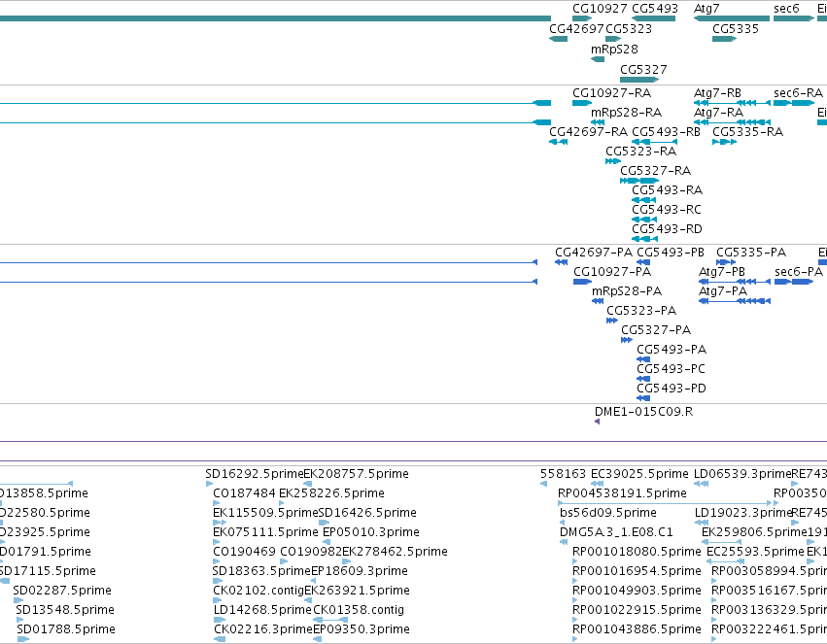Open the SD18363.5prime EST label
Viewport: 827px width, 644px height.
pyautogui.click(x=261, y=572)
